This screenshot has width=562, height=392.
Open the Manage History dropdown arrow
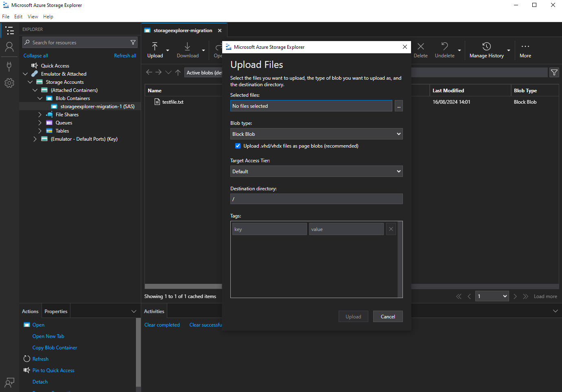tap(509, 50)
